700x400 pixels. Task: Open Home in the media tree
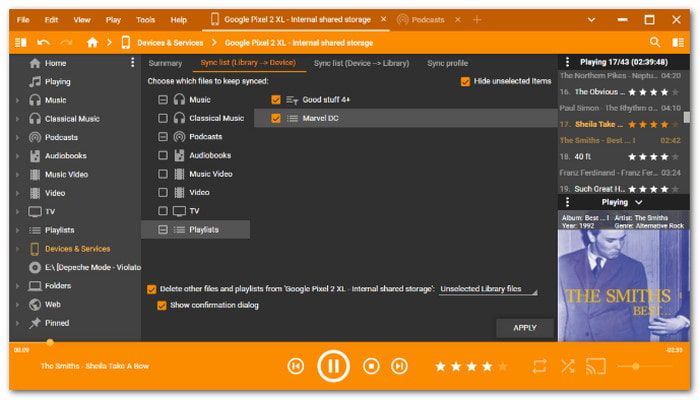tap(55, 63)
